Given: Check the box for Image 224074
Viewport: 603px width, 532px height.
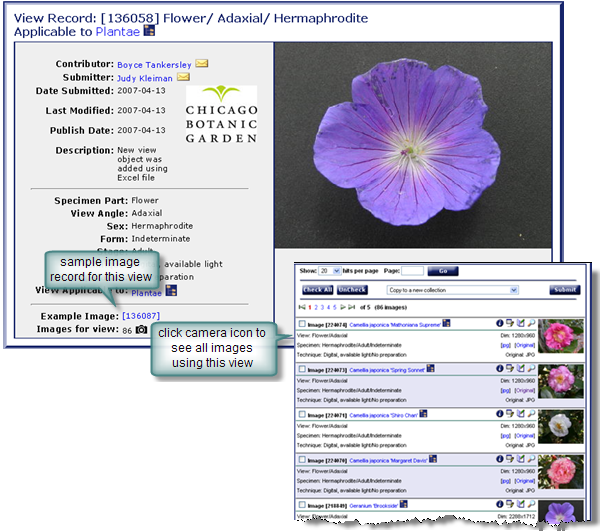Looking at the screenshot, I should (303, 324).
